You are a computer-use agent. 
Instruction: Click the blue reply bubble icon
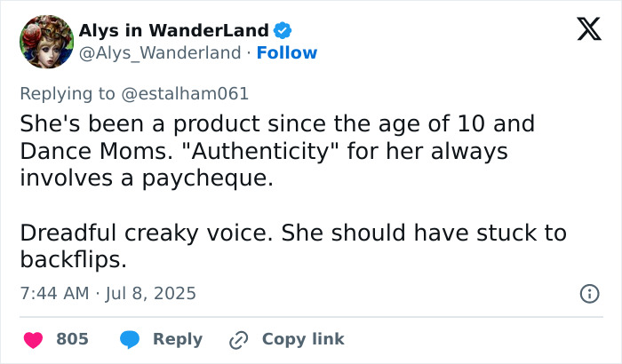coord(129,339)
